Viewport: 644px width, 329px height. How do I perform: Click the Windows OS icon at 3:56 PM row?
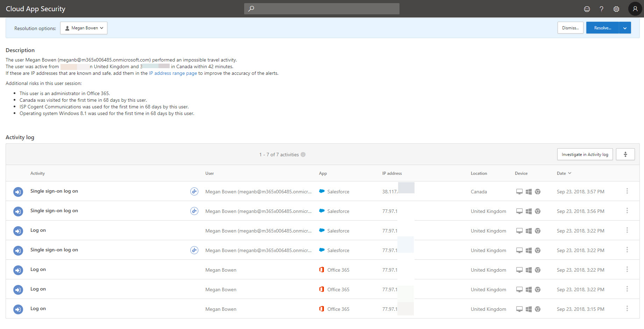[529, 211]
